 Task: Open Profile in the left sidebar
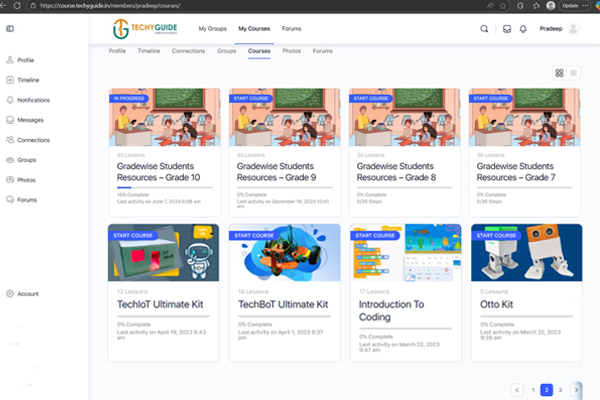point(20,60)
